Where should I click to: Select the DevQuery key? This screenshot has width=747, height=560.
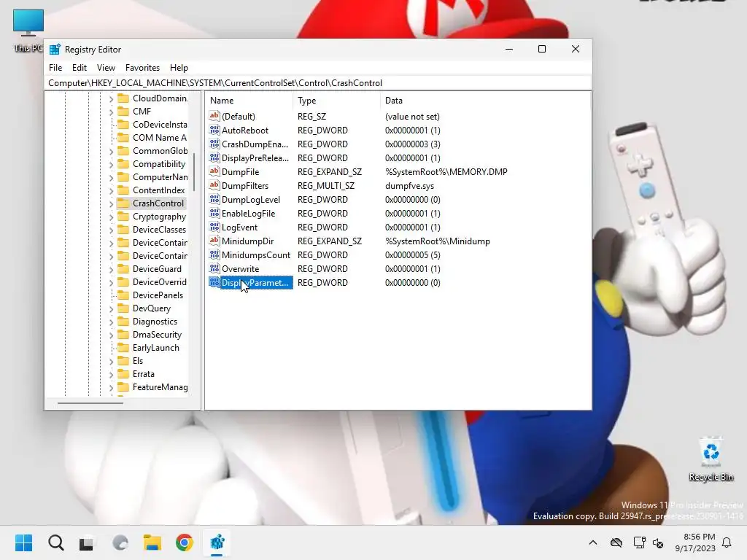coord(152,308)
